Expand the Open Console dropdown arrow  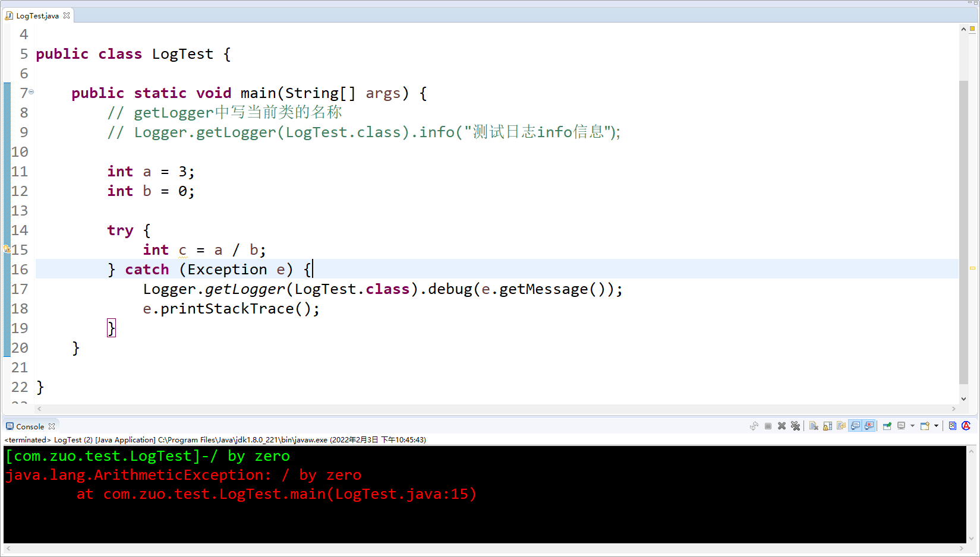point(936,426)
